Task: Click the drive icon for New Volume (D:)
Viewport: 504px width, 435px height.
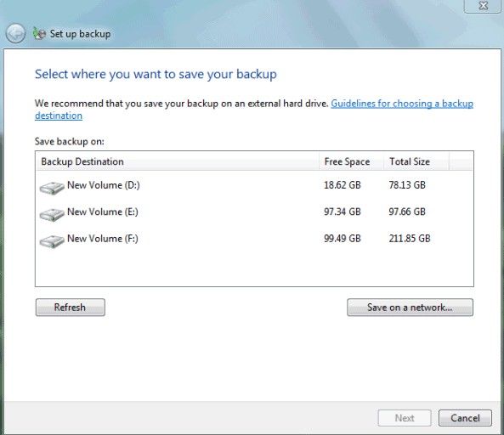Action: [52, 188]
